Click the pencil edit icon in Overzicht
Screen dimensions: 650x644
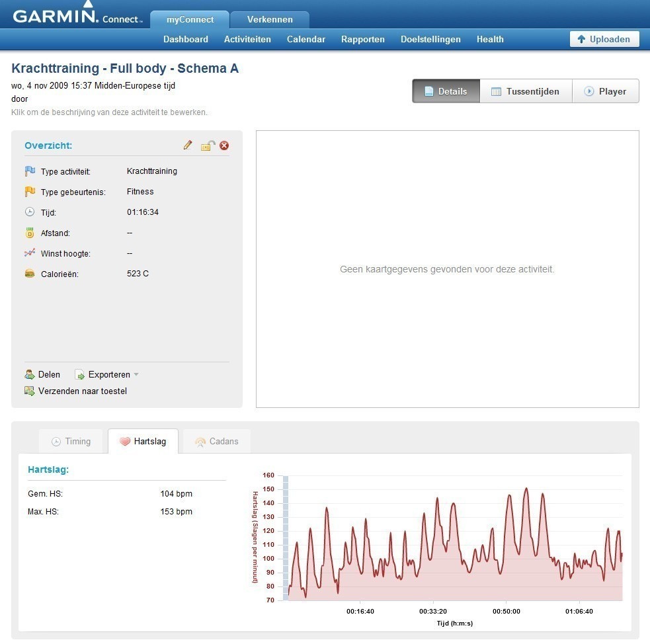click(188, 145)
